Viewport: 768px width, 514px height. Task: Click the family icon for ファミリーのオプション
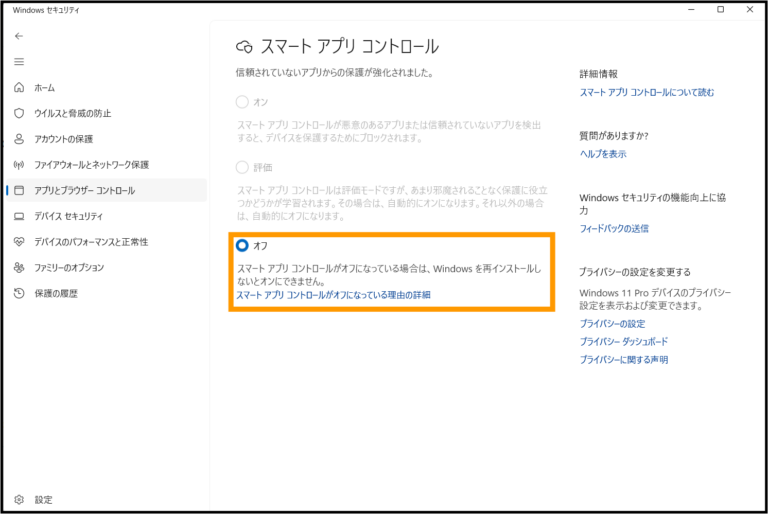(19, 268)
